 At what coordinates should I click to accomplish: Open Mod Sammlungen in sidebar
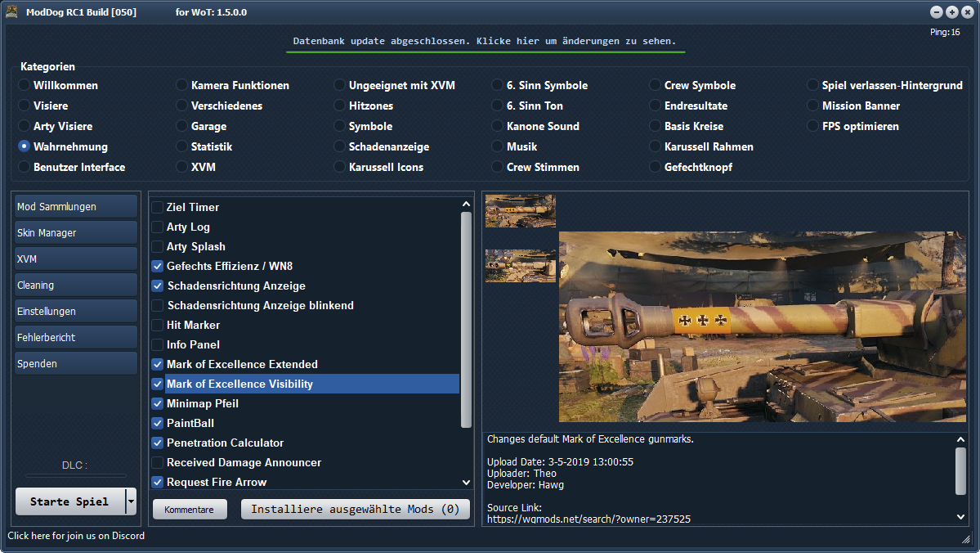click(x=76, y=206)
